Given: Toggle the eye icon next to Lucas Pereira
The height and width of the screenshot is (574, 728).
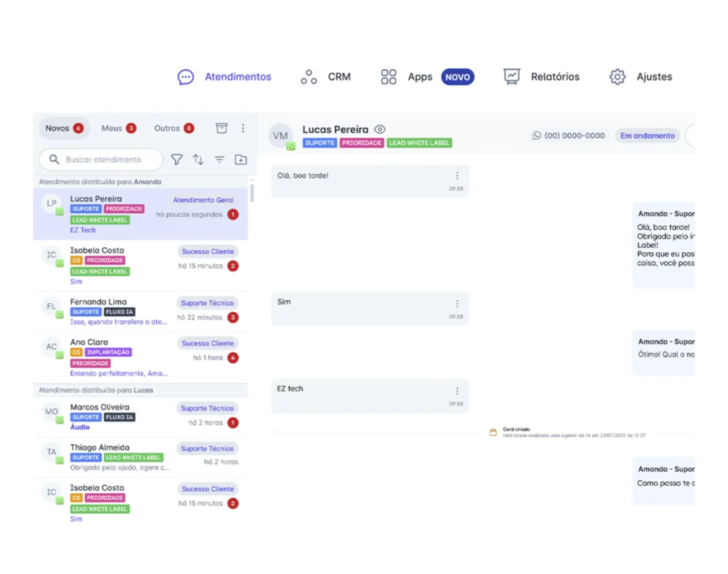Looking at the screenshot, I should tap(380, 129).
